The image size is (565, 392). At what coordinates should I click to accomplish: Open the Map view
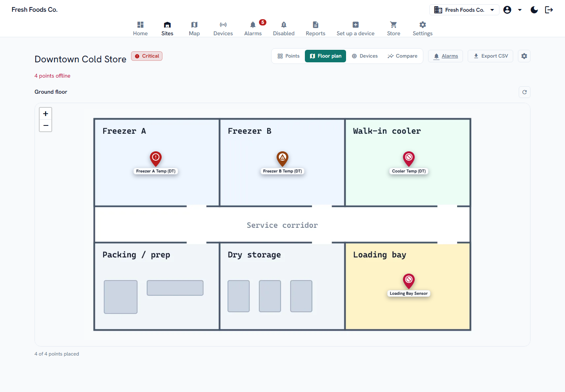(194, 29)
